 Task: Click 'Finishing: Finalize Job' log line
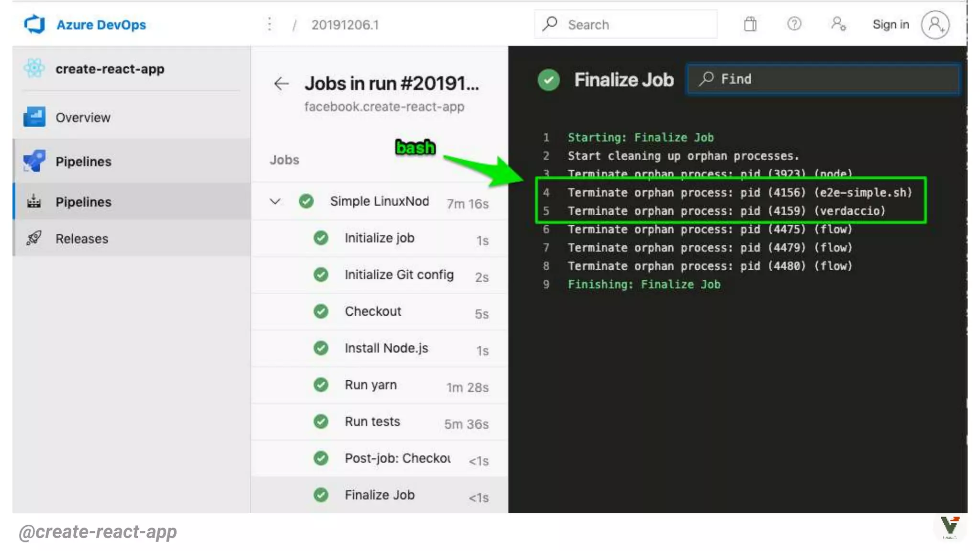tap(644, 285)
